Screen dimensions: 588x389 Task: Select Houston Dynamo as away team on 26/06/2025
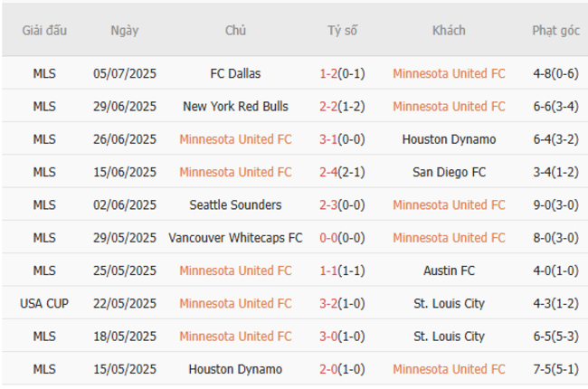tap(449, 139)
